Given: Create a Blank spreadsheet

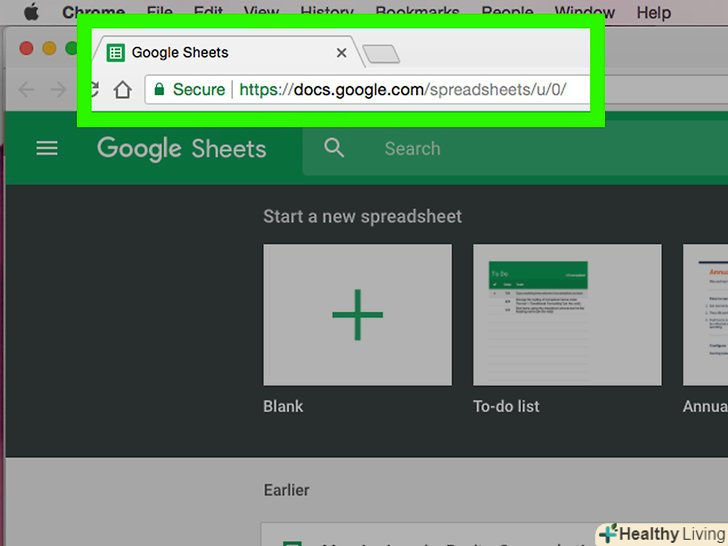Looking at the screenshot, I should (x=358, y=315).
